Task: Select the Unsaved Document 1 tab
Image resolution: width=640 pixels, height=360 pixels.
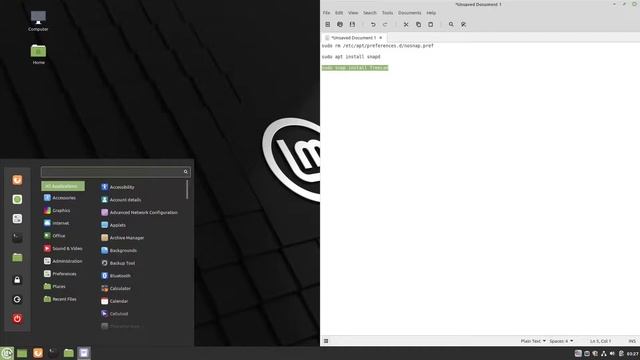Action: (353, 38)
